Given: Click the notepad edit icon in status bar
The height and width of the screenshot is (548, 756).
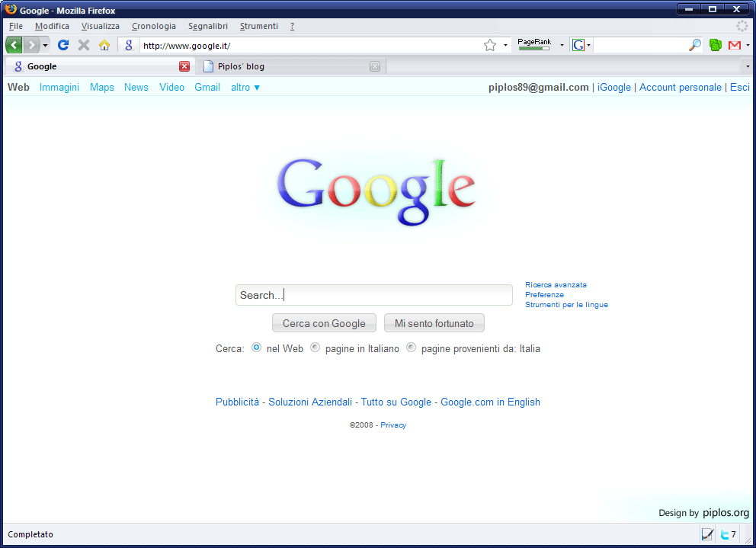Looking at the screenshot, I should click(707, 534).
